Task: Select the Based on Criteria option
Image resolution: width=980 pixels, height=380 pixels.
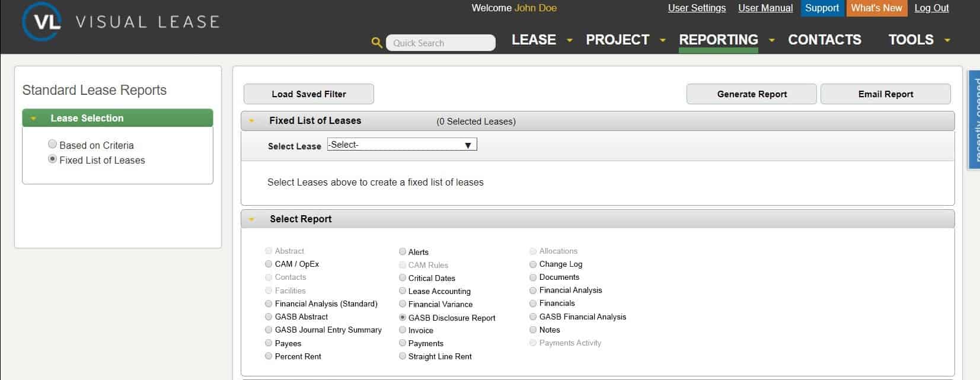Action: tap(52, 144)
